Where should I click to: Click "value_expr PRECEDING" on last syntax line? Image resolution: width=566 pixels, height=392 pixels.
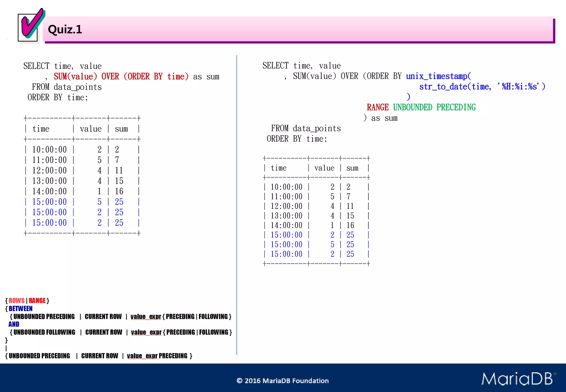coord(157,356)
